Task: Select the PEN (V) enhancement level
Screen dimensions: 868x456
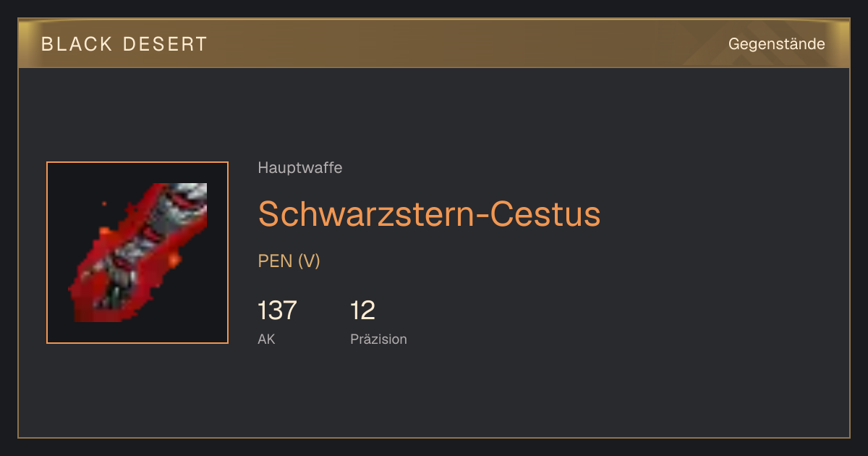Action: (x=289, y=261)
